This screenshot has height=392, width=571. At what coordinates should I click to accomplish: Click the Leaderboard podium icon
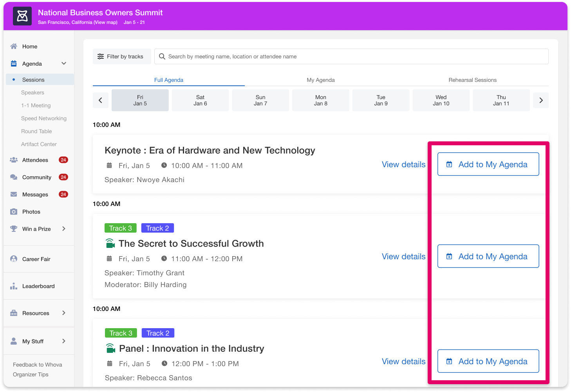(x=14, y=286)
